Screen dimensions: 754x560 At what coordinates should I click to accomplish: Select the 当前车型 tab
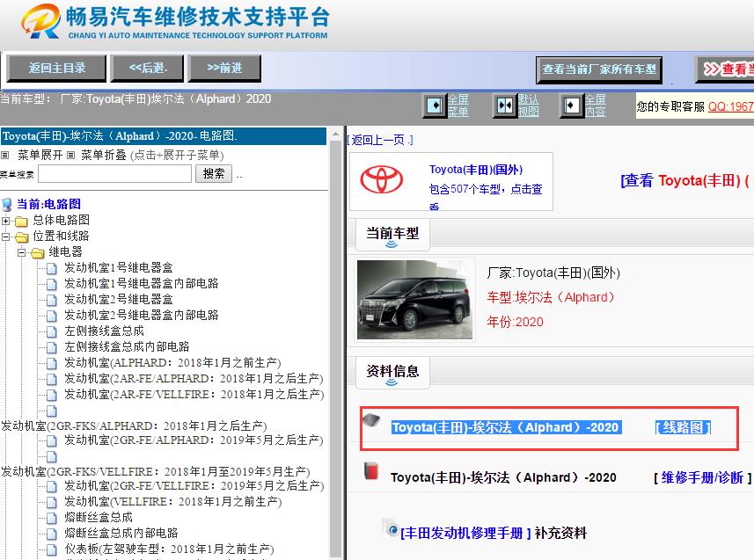pyautogui.click(x=392, y=234)
